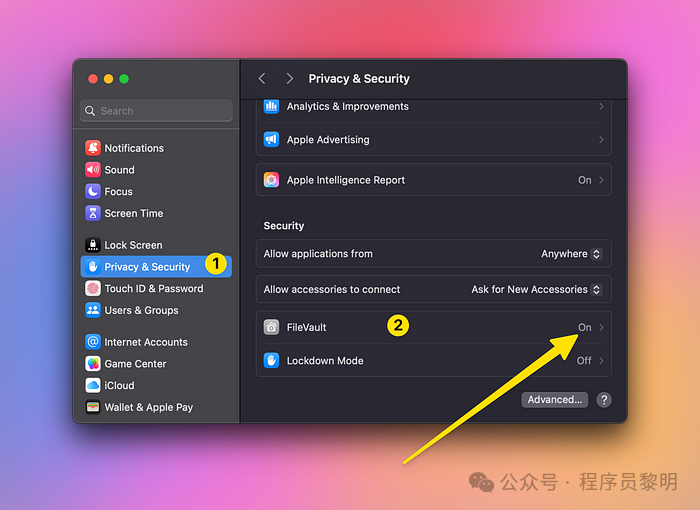Open the Allow applications from dropdown
This screenshot has width=700, height=510.
pos(571,254)
